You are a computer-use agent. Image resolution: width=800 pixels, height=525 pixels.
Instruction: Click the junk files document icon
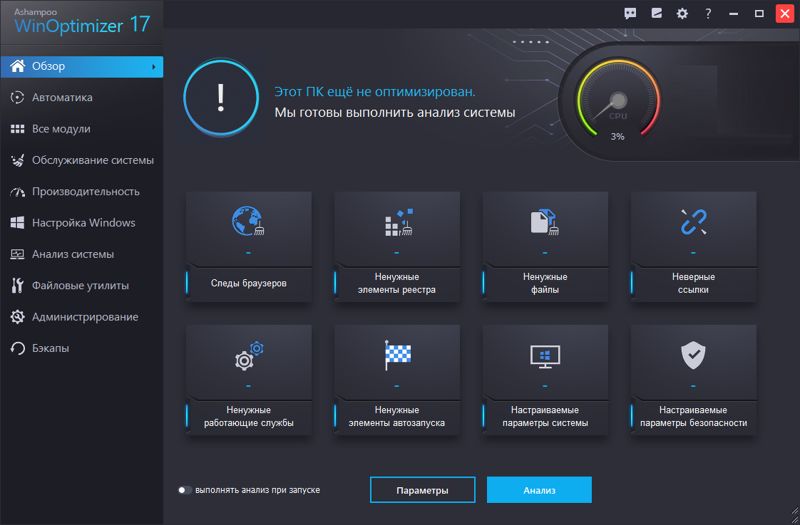544,222
